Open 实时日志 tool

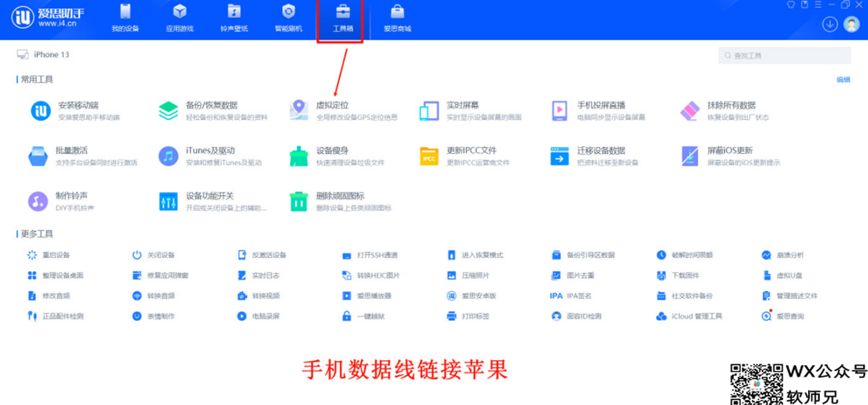258,275
